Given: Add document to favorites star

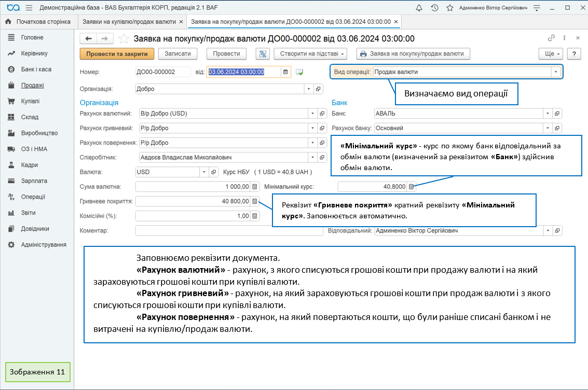Looking at the screenshot, I should tap(124, 38).
